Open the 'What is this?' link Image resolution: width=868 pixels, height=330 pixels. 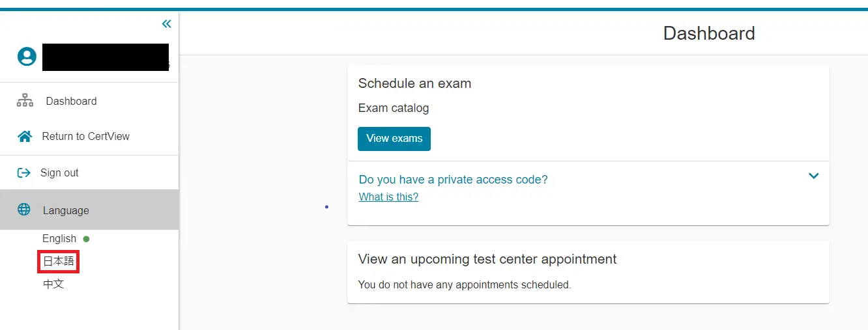click(x=388, y=197)
